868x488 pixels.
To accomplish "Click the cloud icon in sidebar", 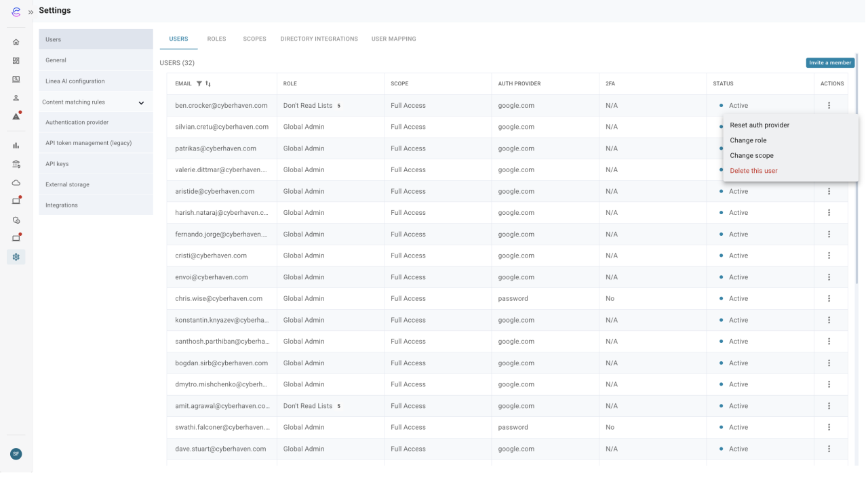I will click(16, 182).
